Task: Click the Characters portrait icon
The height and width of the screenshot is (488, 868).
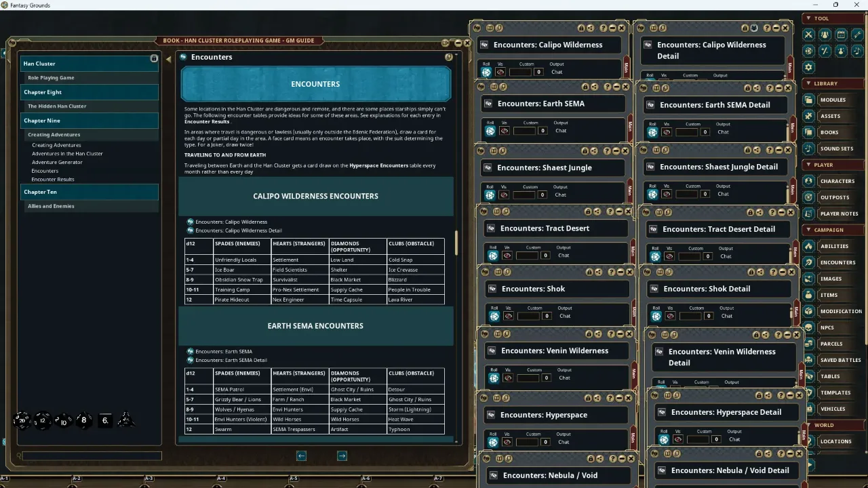Action: (x=808, y=181)
